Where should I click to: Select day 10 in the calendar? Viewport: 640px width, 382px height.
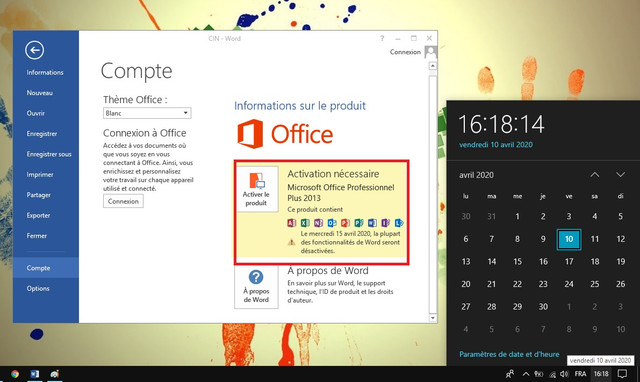pos(569,239)
